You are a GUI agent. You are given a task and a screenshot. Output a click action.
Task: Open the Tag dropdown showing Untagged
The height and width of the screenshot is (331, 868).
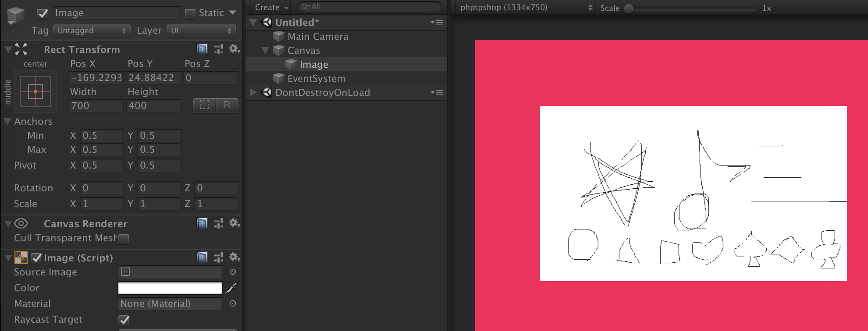point(92,31)
